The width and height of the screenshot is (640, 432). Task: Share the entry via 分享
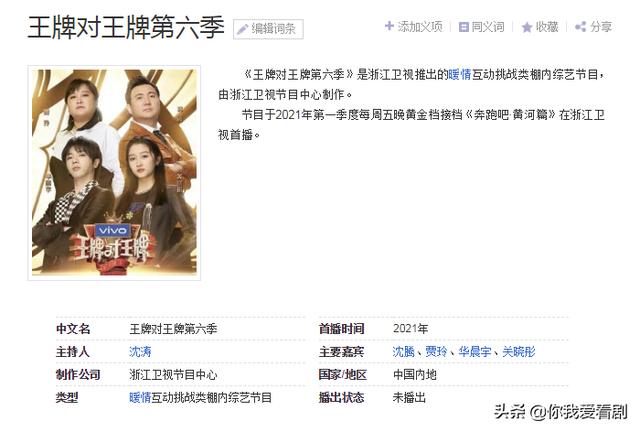[x=593, y=27]
